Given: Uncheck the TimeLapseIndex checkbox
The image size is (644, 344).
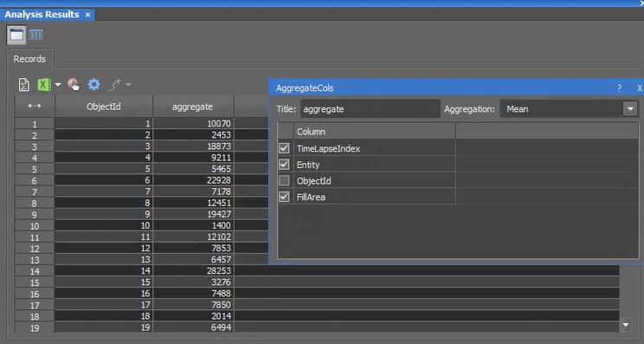Looking at the screenshot, I should (x=284, y=148).
